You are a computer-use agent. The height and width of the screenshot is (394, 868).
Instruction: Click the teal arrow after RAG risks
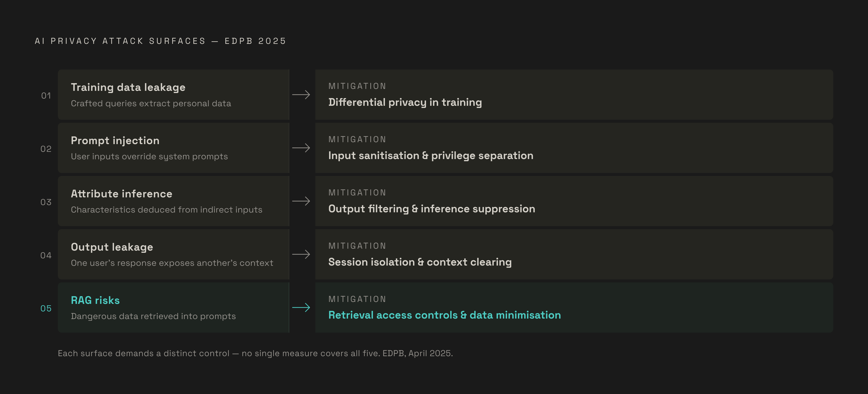[301, 307]
